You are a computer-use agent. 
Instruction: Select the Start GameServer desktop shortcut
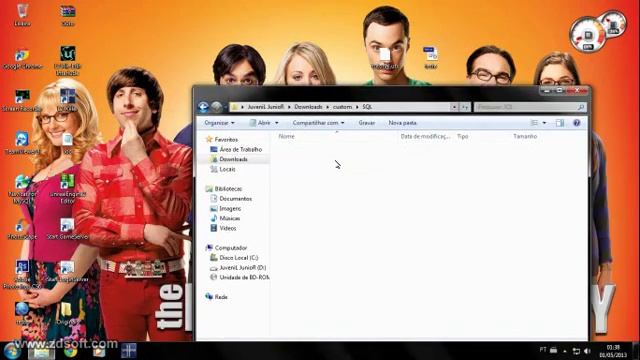[x=67, y=229]
